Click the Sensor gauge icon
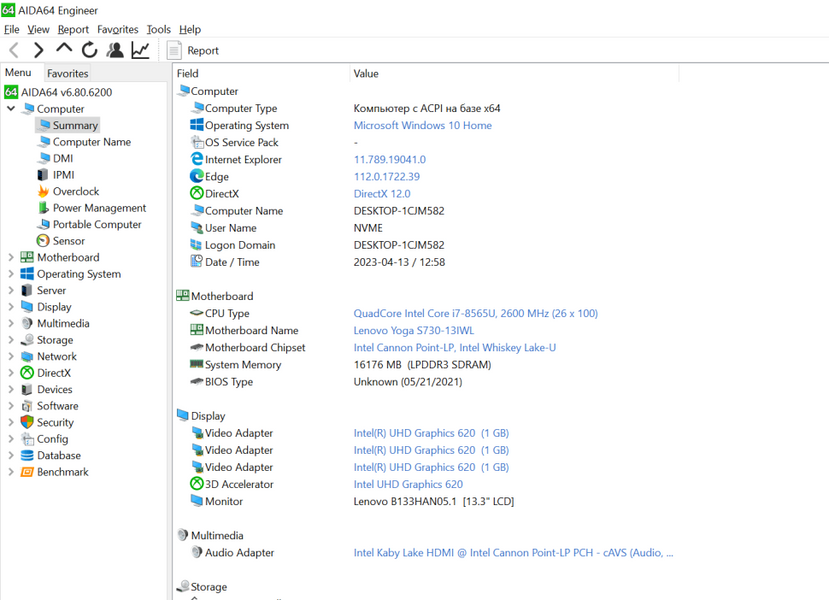 point(43,241)
